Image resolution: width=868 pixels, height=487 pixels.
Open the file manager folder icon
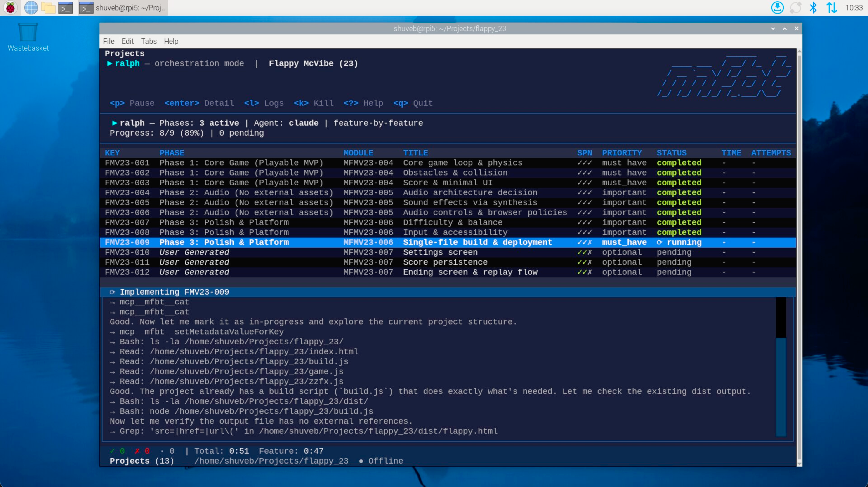(x=48, y=8)
